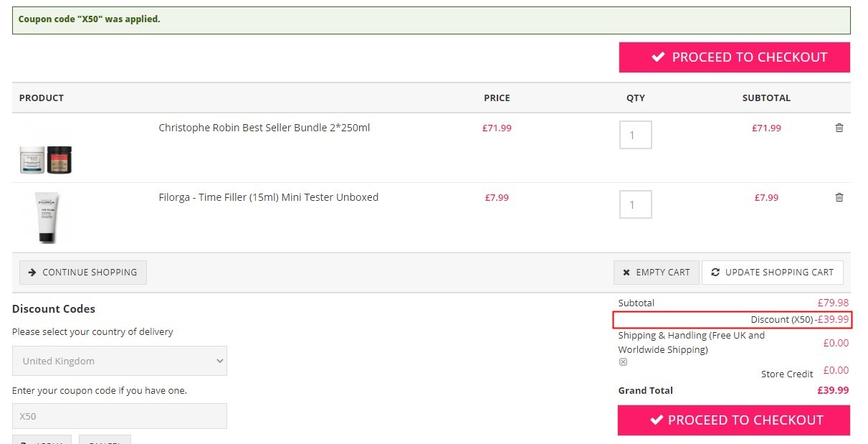Click the Shipping & Handling label text
This screenshot has height=444, width=868.
[692, 342]
